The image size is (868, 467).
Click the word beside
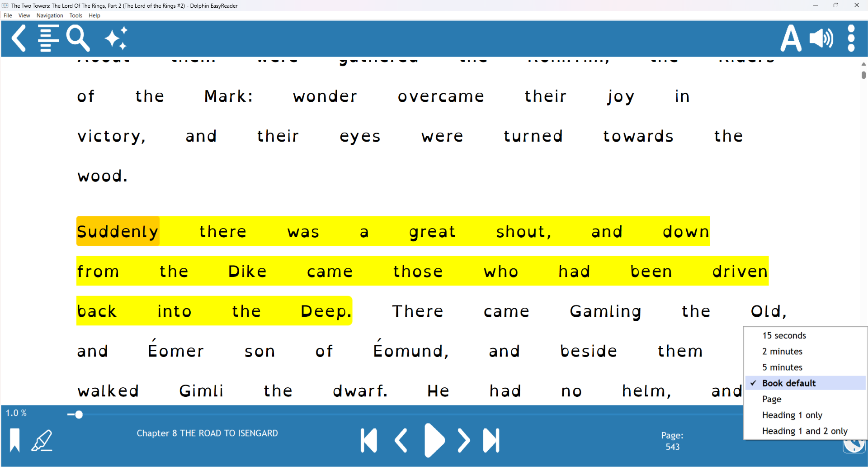(589, 351)
